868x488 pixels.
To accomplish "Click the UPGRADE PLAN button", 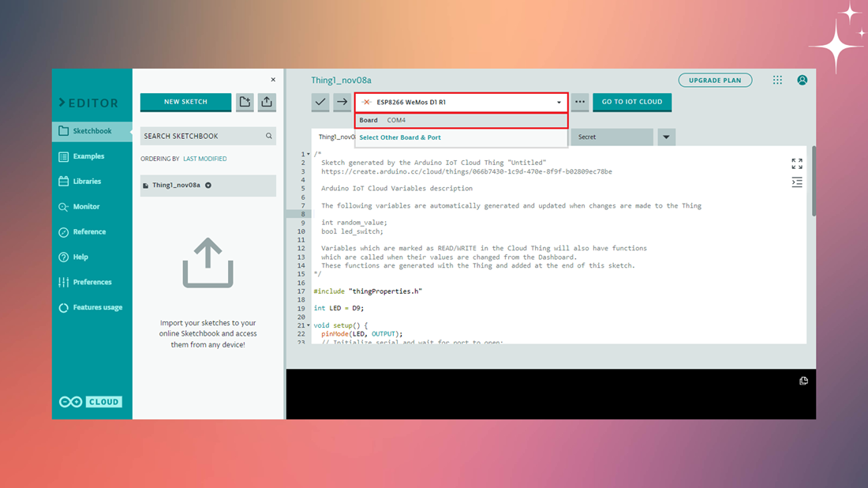I will click(715, 81).
